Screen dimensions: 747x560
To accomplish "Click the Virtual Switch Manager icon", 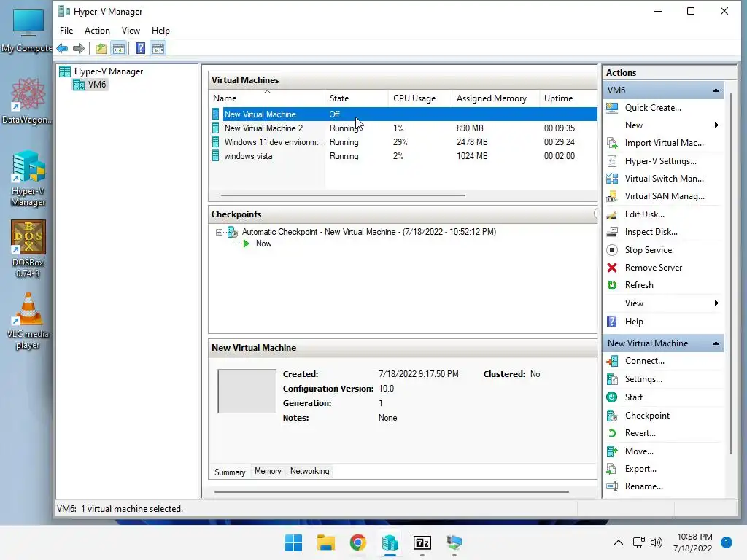I will click(612, 179).
